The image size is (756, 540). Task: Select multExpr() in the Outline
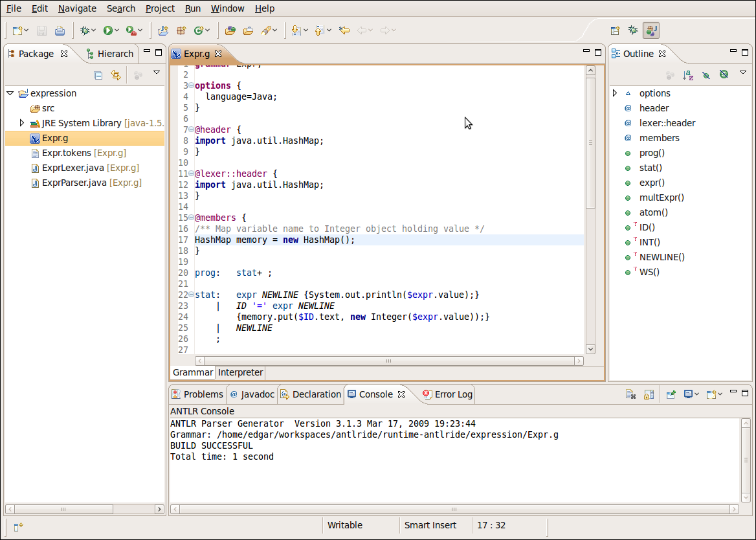[661, 197]
